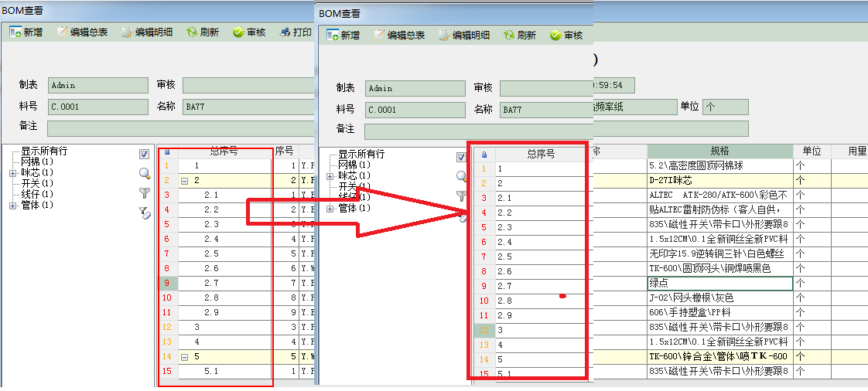Click 单位 field showing 个

tap(726, 107)
